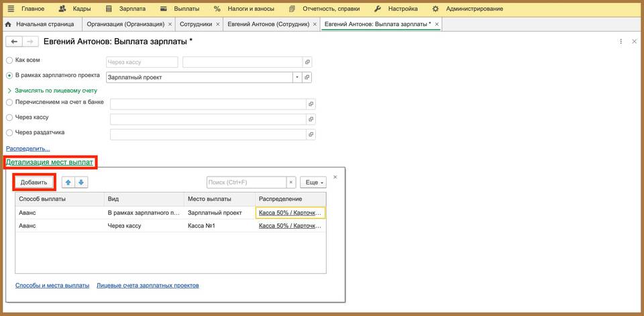The width and height of the screenshot is (644, 316).
Task: Open the Налоги и взносы section
Action: (244, 9)
